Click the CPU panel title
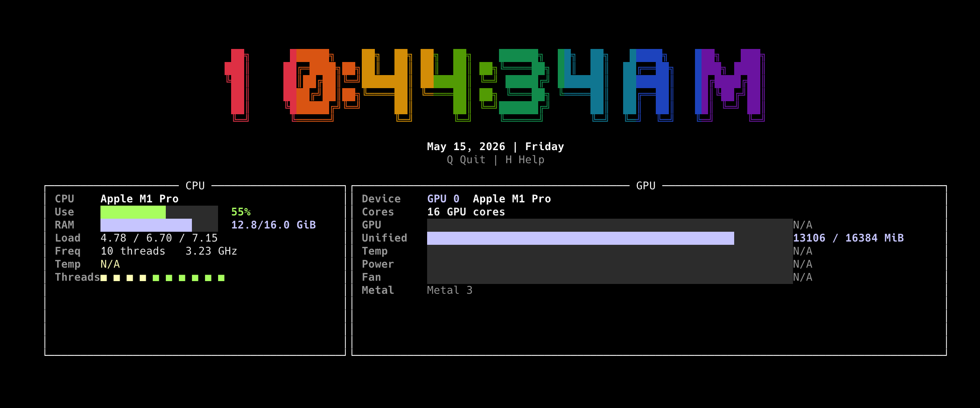The width and height of the screenshot is (980, 408). click(195, 186)
